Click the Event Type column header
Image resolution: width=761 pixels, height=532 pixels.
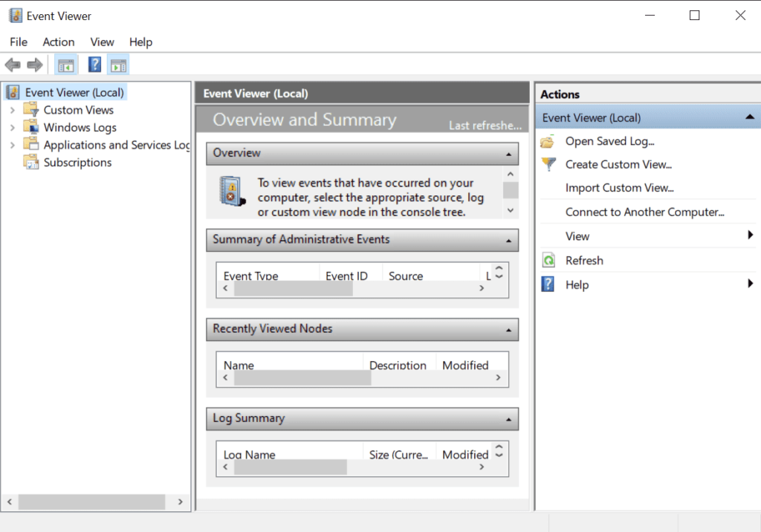click(250, 276)
